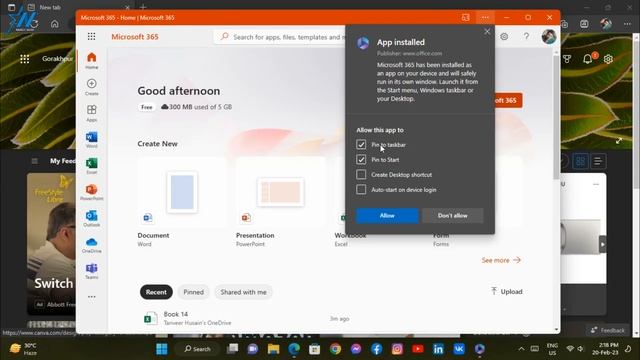
Task: Open the account profile picture menu
Action: coord(549,37)
